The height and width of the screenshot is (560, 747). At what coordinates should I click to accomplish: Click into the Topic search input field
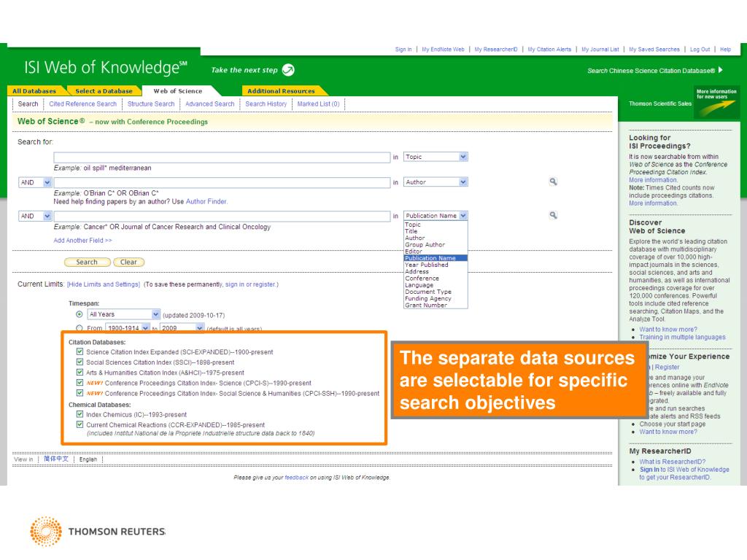point(222,157)
